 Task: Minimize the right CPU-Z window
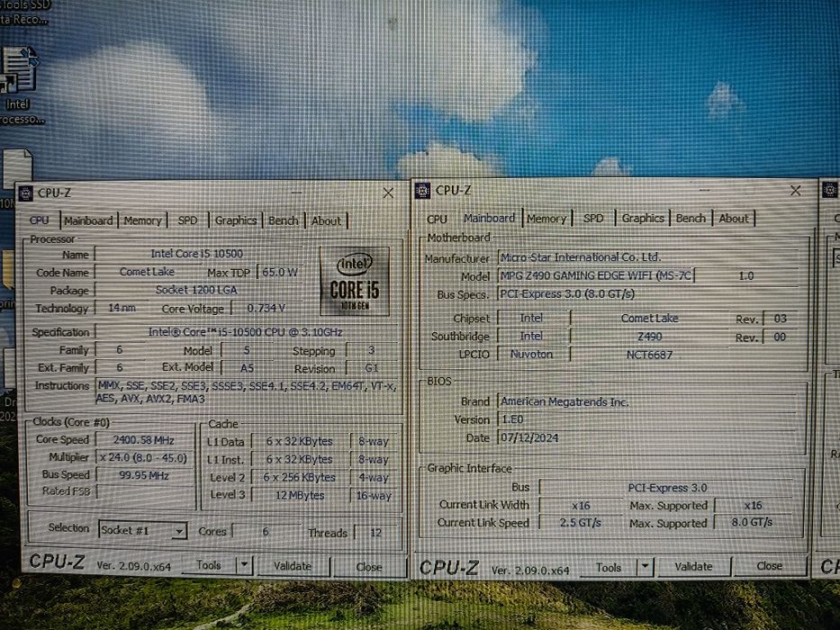pos(704,189)
